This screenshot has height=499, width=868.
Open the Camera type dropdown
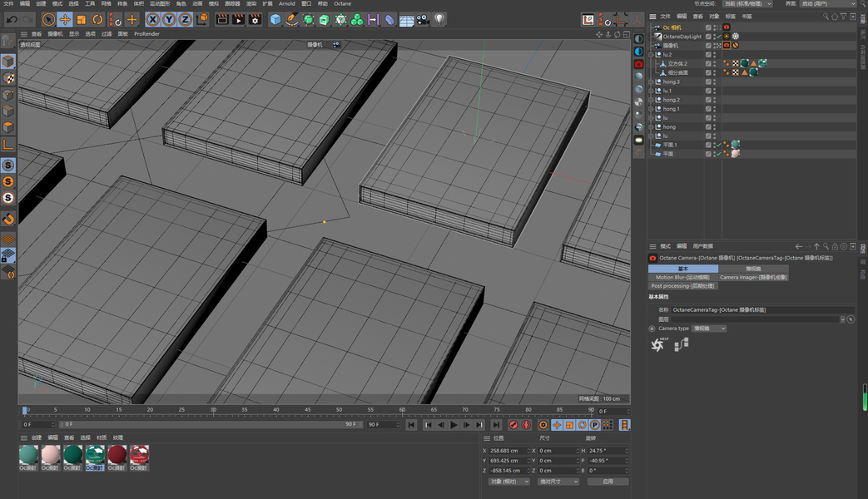(710, 329)
